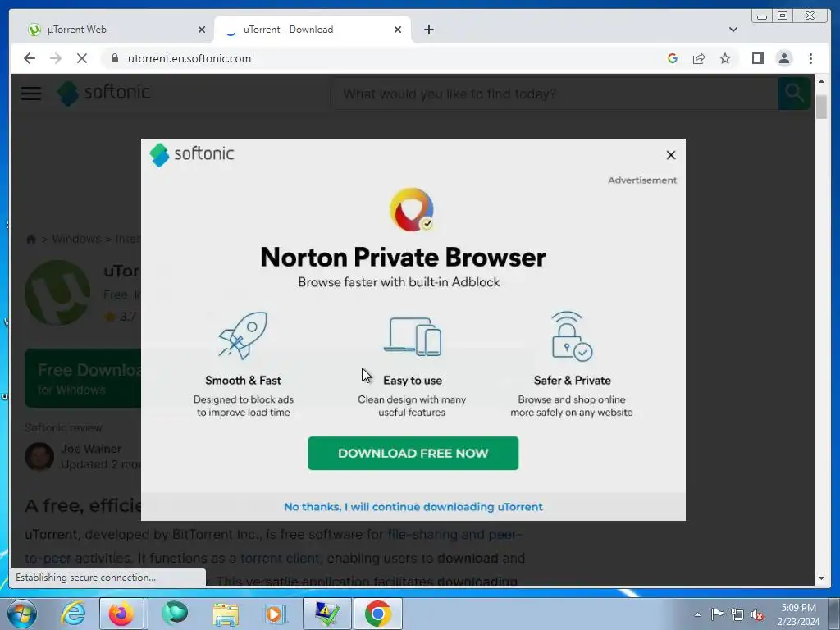840x630 pixels.
Task: Click the page scrollbar down arrow
Action: 821,578
